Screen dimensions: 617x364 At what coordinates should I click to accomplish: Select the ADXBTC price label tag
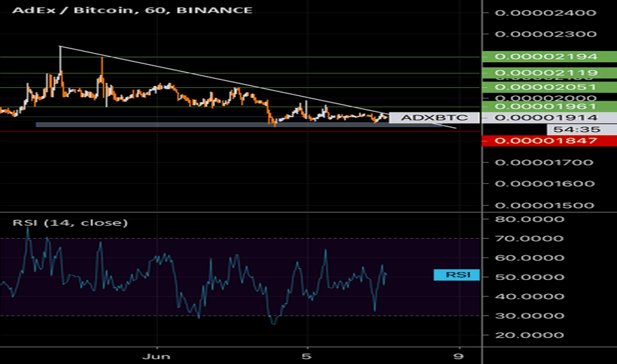click(434, 118)
